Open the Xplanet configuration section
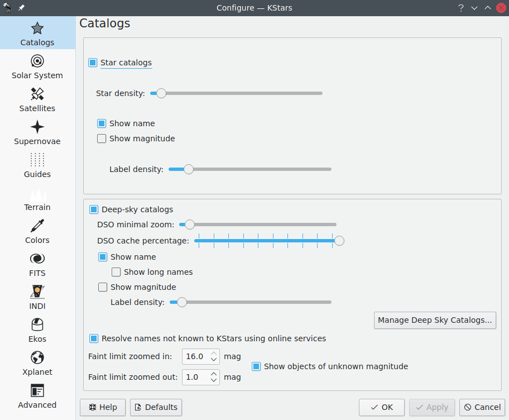509x420 pixels. [x=37, y=362]
